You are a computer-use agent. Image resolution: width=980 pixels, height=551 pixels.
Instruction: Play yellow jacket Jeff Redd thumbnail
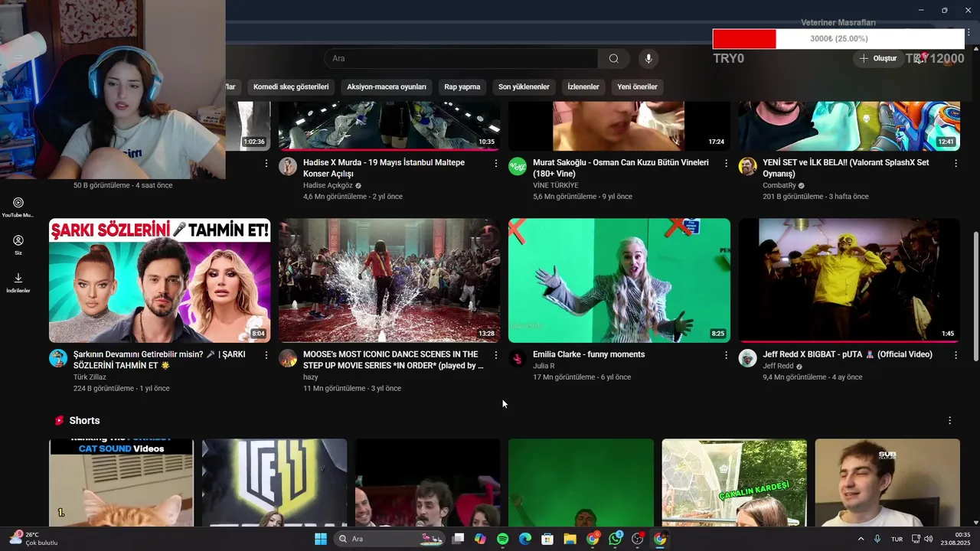pos(849,280)
